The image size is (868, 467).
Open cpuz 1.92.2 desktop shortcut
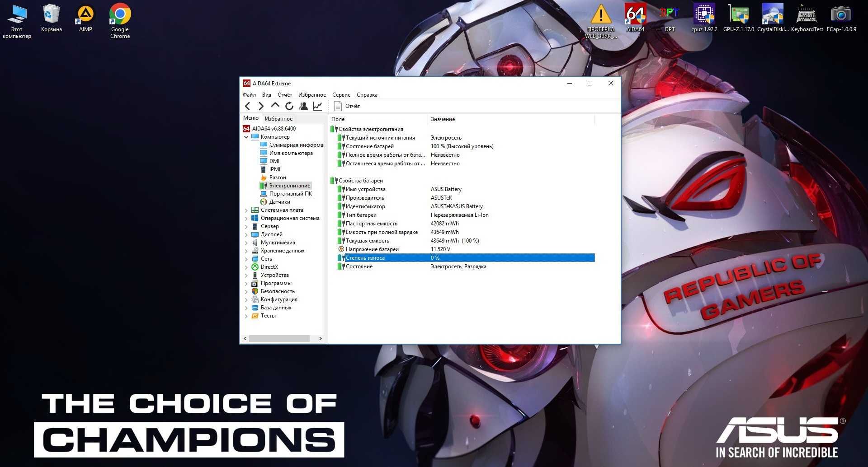click(x=704, y=18)
